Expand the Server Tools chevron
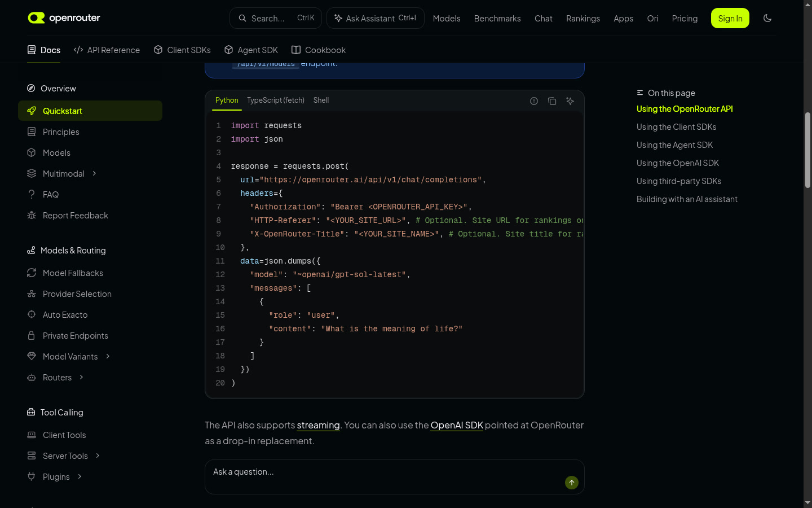The width and height of the screenshot is (812, 508). click(98, 456)
